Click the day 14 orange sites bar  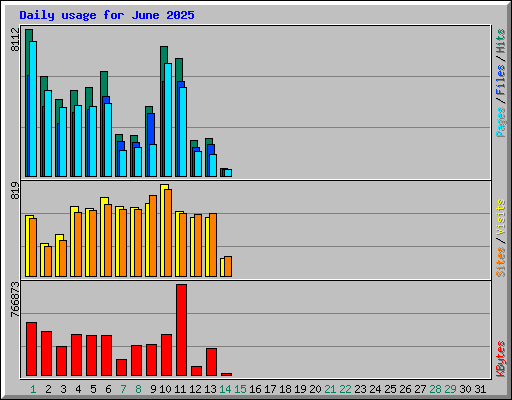228,266
